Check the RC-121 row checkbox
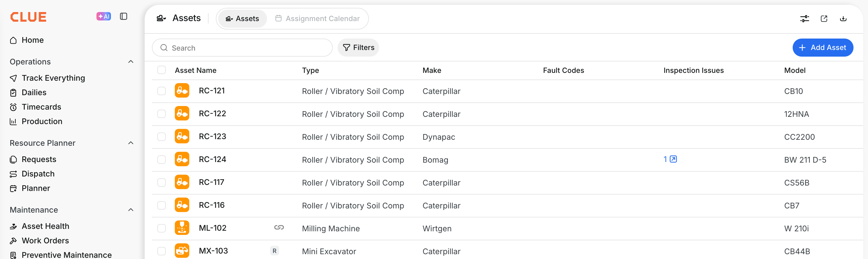Image resolution: width=868 pixels, height=259 pixels. pos(162,91)
